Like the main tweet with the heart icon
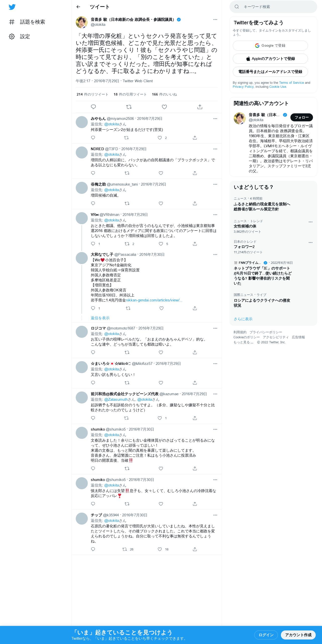Screen dimensions: 322x644 [x=164, y=107]
